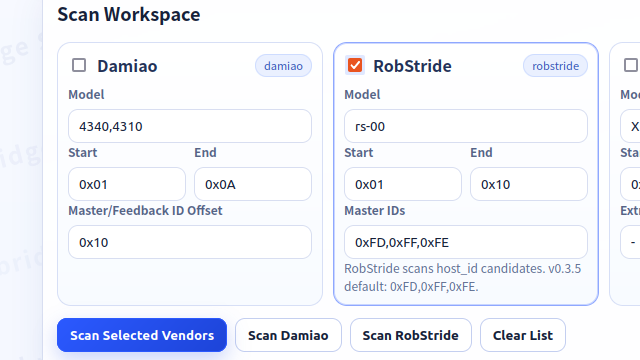Enable the Damiao vendor checkbox

pos(79,65)
